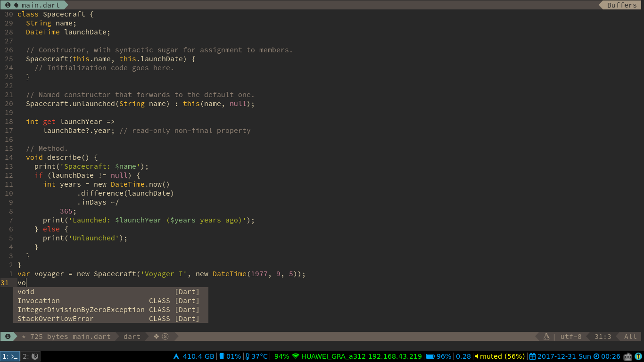Click "print('Unlaunched');" code line
The width and height of the screenshot is (644, 362).
[x=85, y=238]
